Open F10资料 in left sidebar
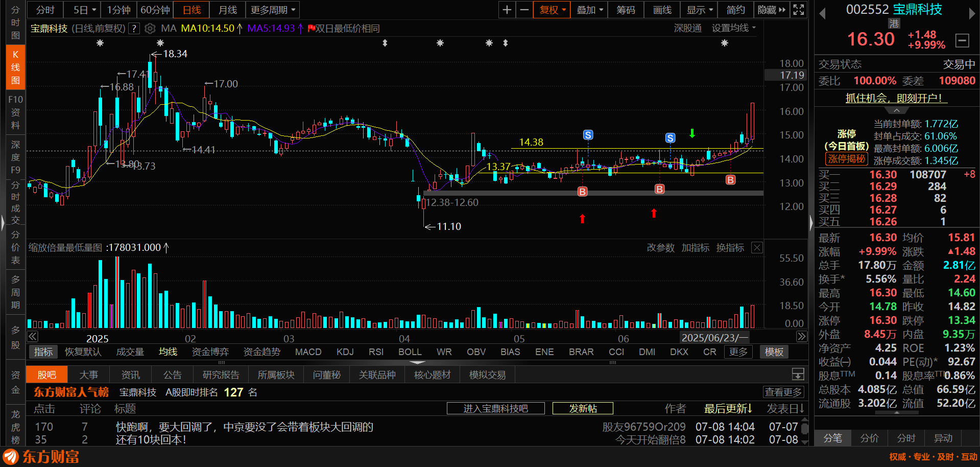Image resolution: width=980 pixels, height=467 pixels. coord(15,112)
